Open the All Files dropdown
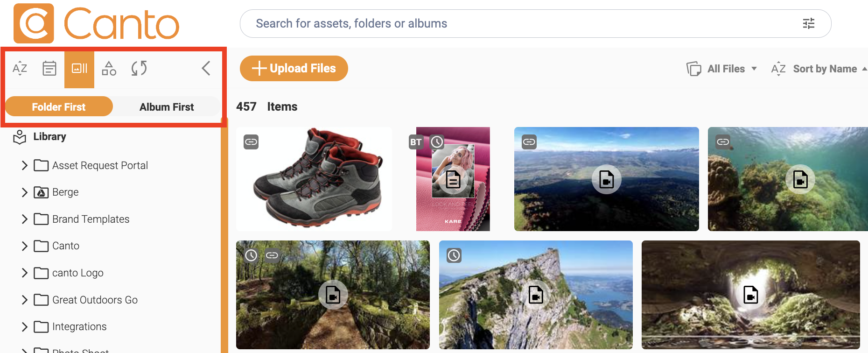Image resolution: width=868 pixels, height=353 pixels. [x=721, y=69]
